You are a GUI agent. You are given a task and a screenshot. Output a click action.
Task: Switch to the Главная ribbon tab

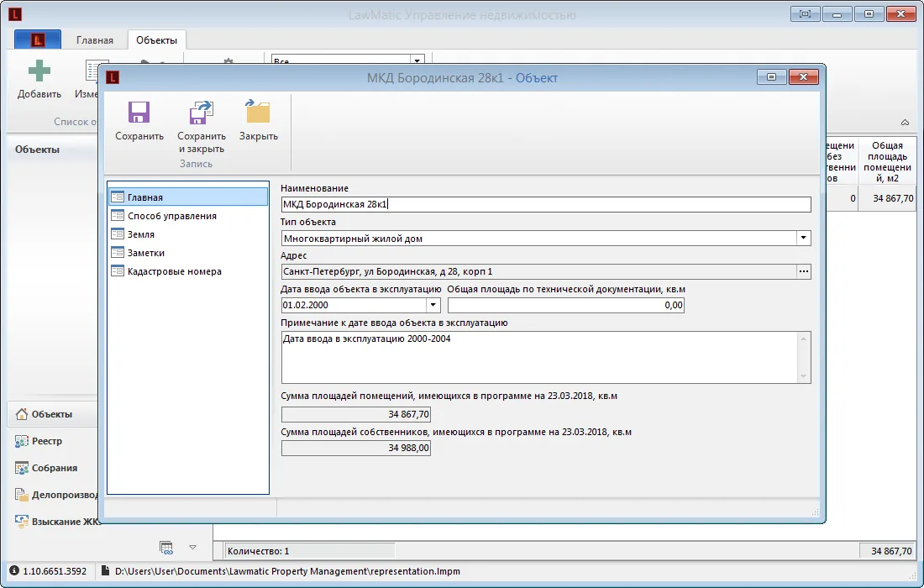[95, 40]
